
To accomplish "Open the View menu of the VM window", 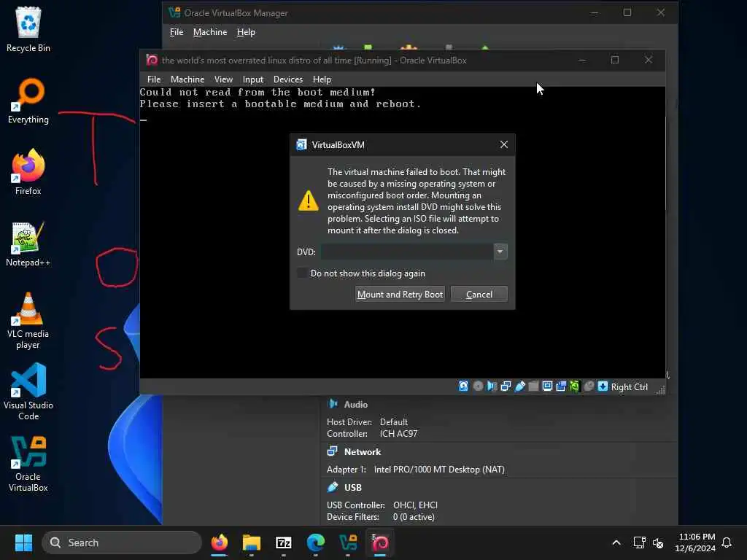I will [x=223, y=79].
